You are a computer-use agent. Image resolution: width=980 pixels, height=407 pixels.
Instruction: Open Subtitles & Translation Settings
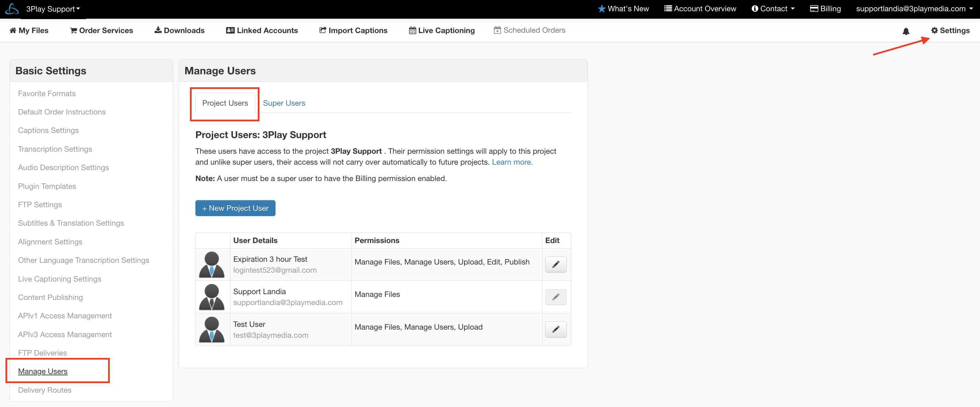coord(71,223)
